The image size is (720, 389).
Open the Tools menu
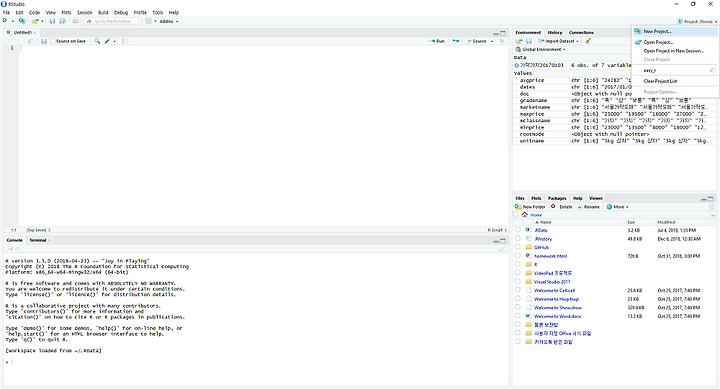(x=158, y=12)
